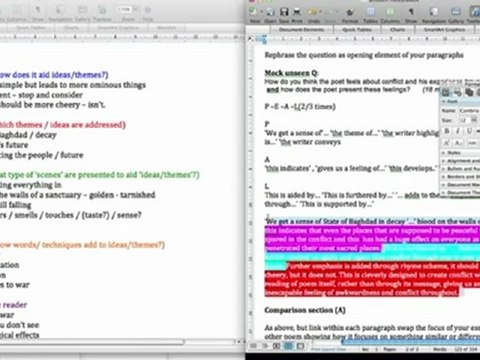Open the Undo history dropdown arrow
480x360 pixels.
click(x=320, y=12)
